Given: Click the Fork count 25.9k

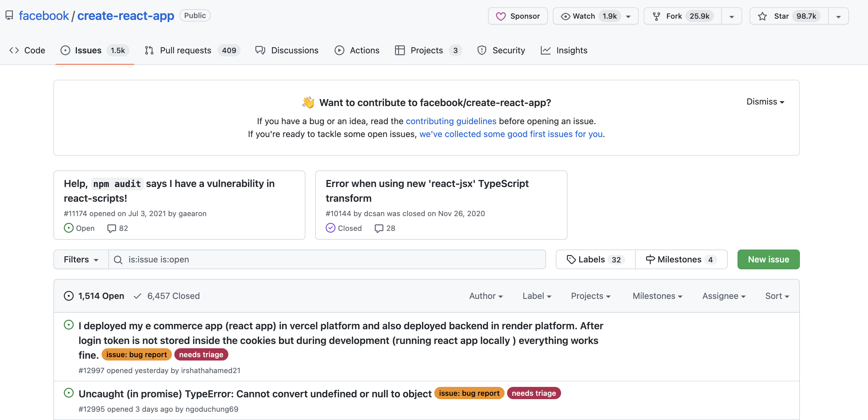Looking at the screenshot, I should (699, 16).
